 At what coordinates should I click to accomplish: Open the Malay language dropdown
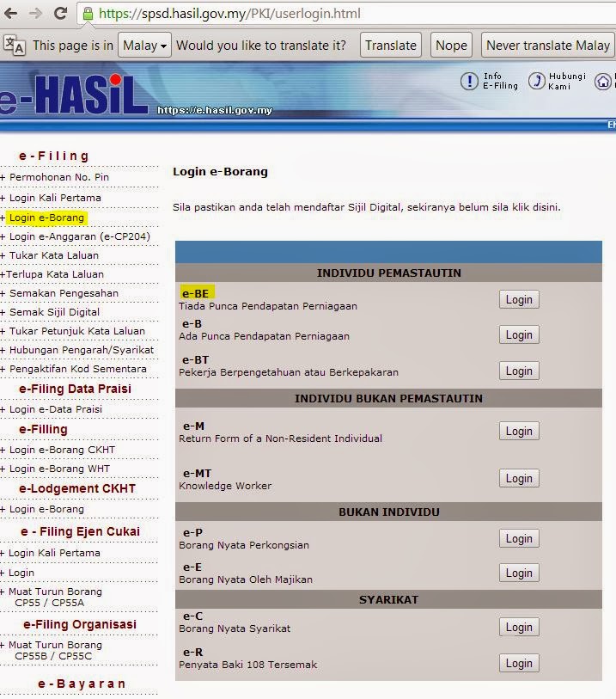click(x=144, y=45)
